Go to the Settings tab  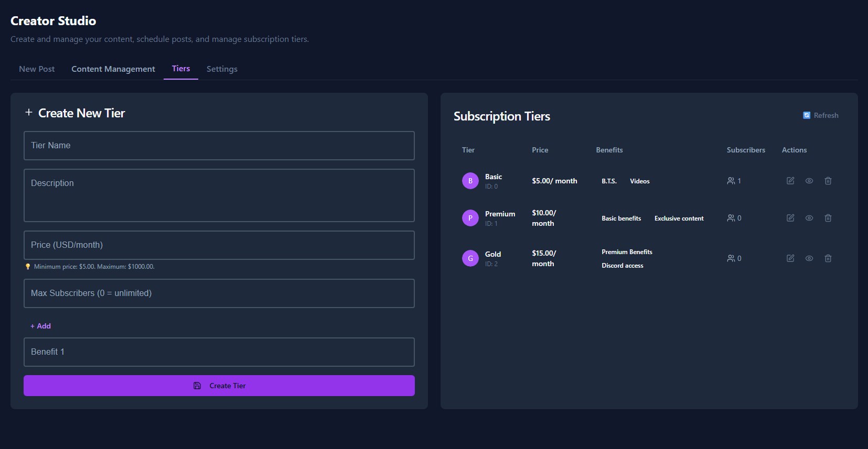[222, 69]
